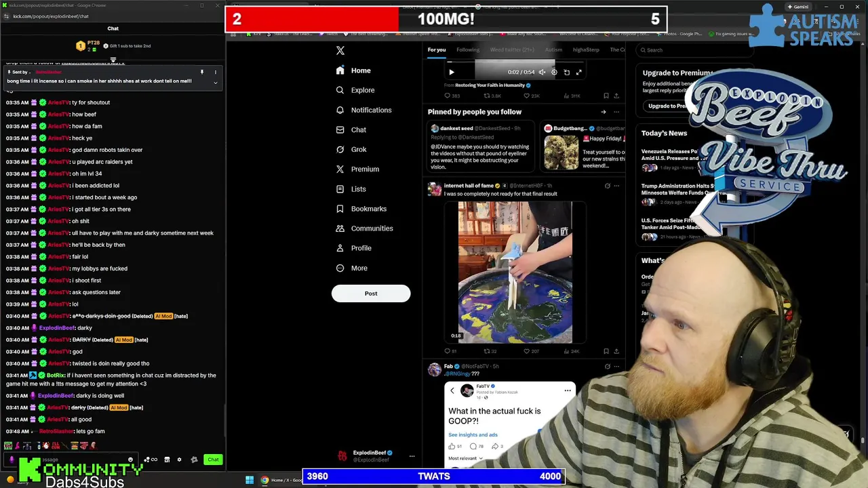This screenshot has width=868, height=488.
Task: Share the Restoring Your Faith video post
Action: pos(616,96)
